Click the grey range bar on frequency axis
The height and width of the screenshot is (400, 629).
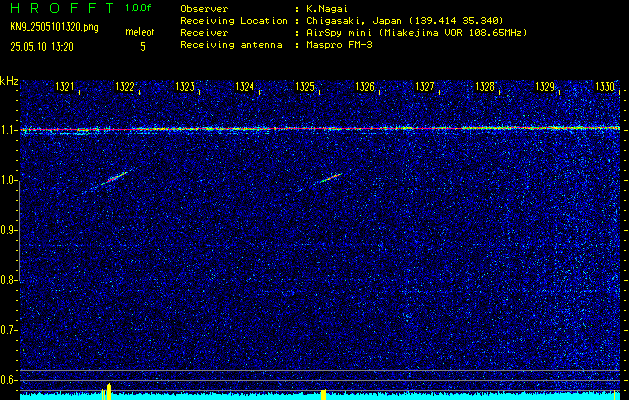(x=20, y=230)
